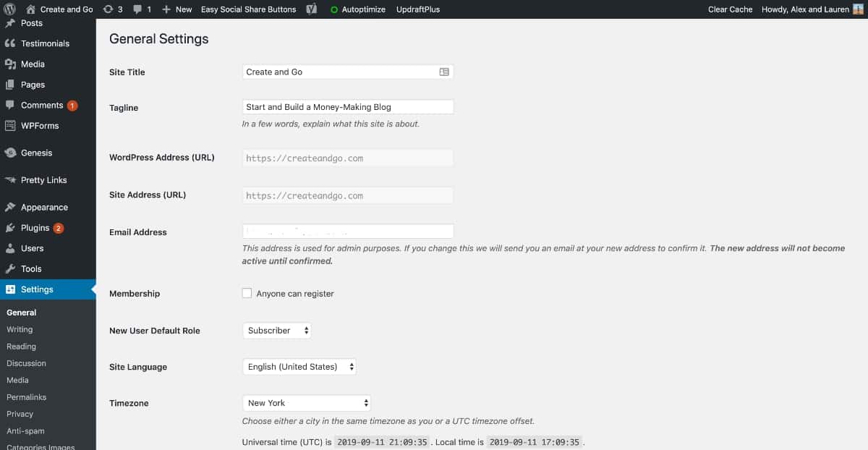Open the WPForms menu label
This screenshot has width=868, height=450.
pyautogui.click(x=40, y=125)
